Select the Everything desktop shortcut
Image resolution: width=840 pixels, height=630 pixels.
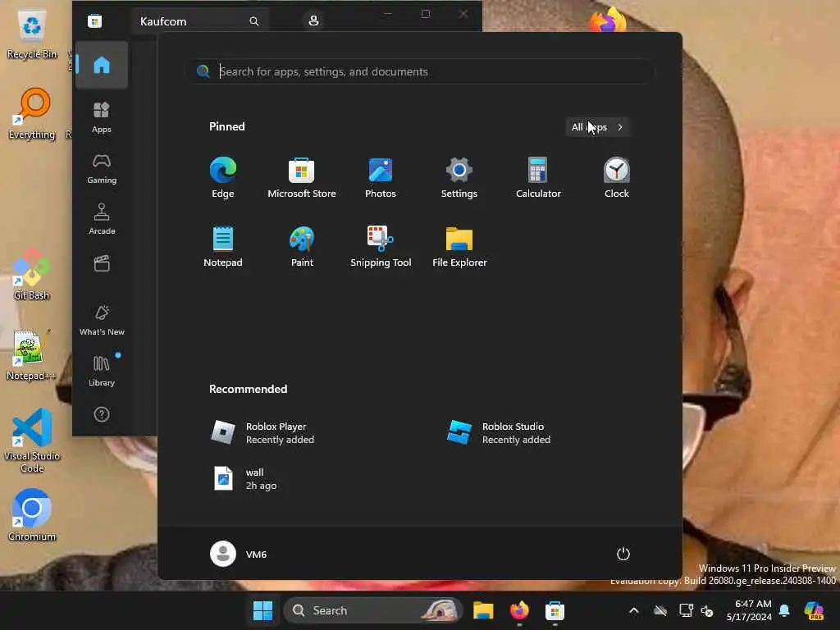point(32,113)
